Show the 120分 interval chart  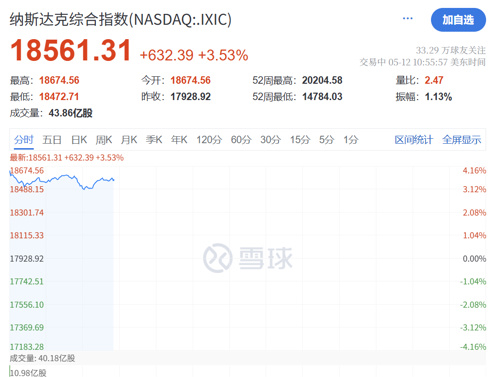coord(209,140)
